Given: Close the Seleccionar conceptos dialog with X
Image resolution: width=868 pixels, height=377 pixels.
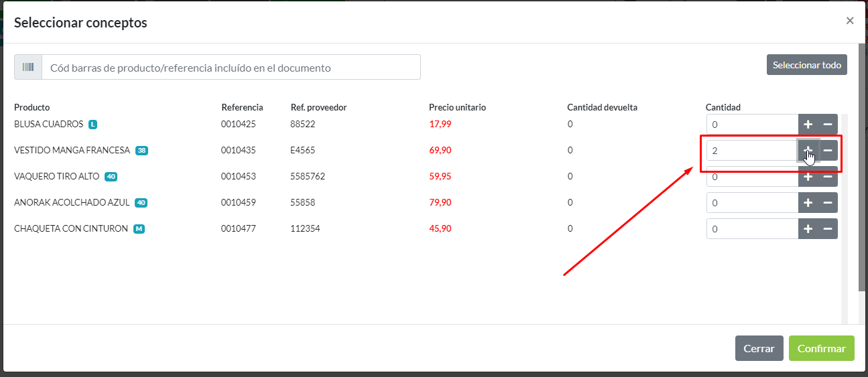Looking at the screenshot, I should pos(849,21).
